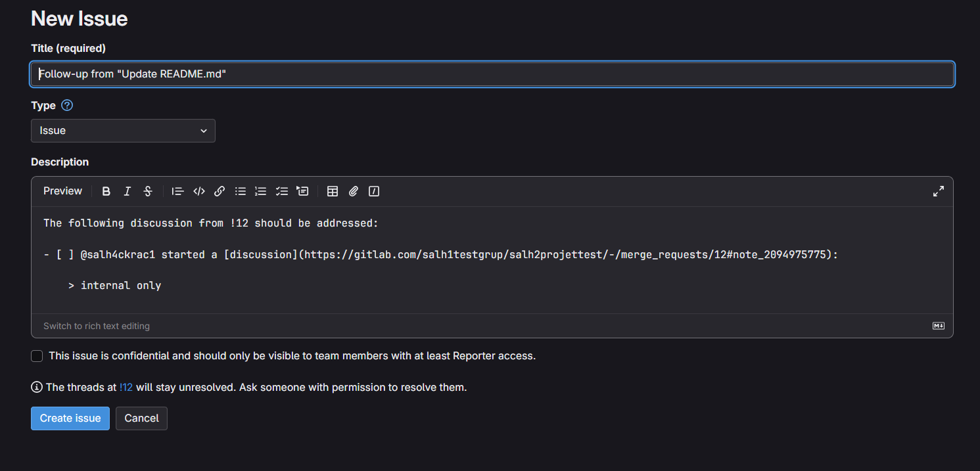Apply bold formatting in description toolbar
The width and height of the screenshot is (980, 471).
[x=106, y=191]
